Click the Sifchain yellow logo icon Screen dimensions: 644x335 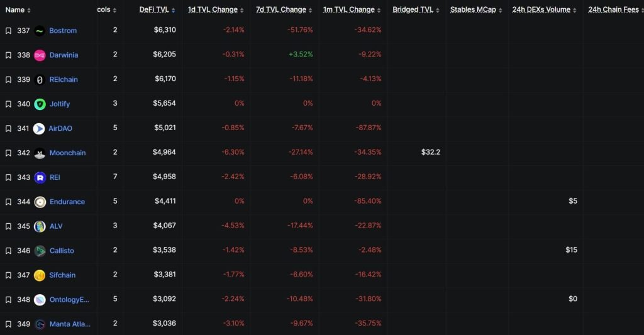click(x=40, y=275)
